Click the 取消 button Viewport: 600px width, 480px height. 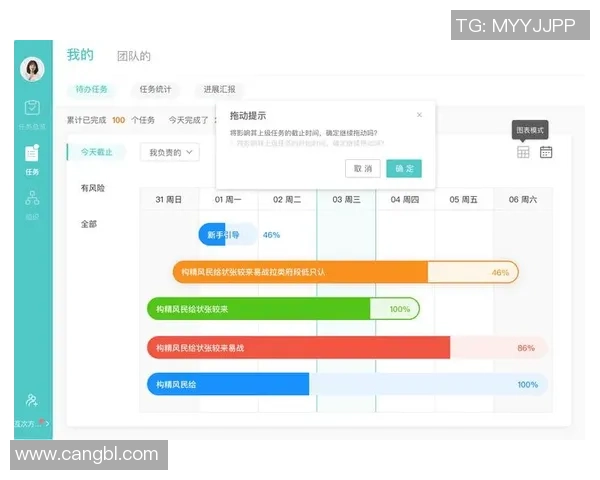(x=363, y=168)
